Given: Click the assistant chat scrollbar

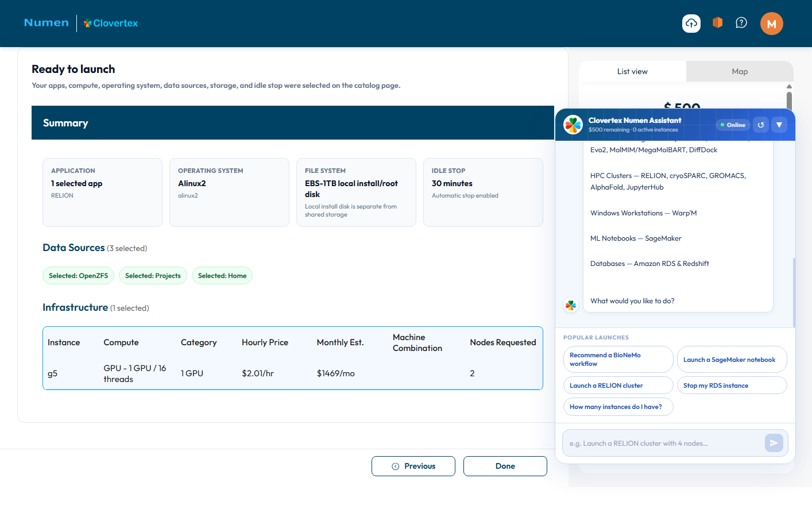Looking at the screenshot, I should [794, 293].
